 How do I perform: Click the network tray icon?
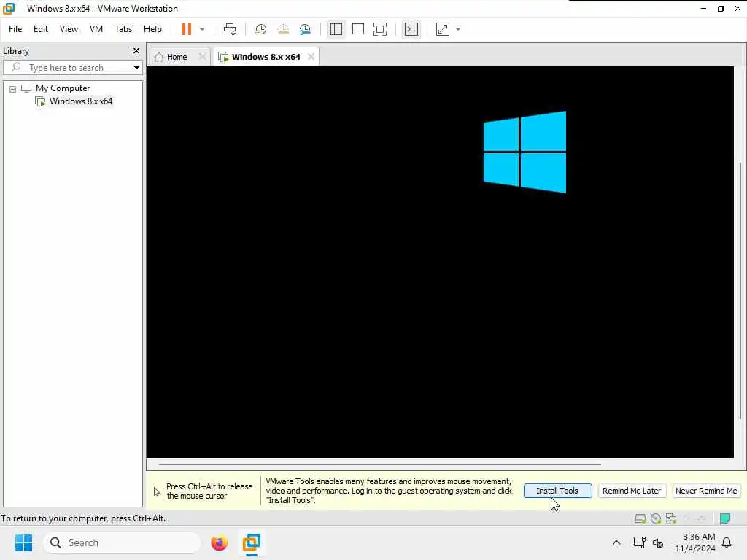pyautogui.click(x=639, y=542)
